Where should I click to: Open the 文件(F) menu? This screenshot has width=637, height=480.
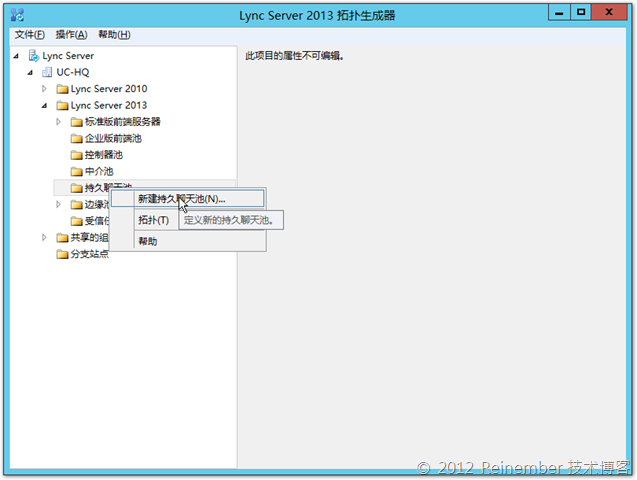tap(30, 35)
